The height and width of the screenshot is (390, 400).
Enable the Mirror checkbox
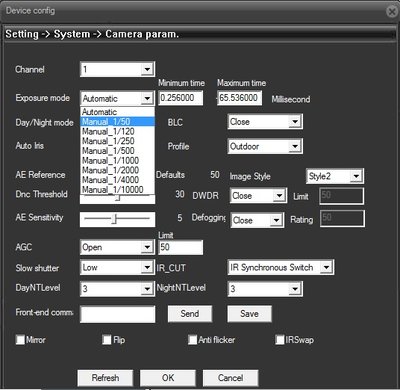(x=20, y=340)
